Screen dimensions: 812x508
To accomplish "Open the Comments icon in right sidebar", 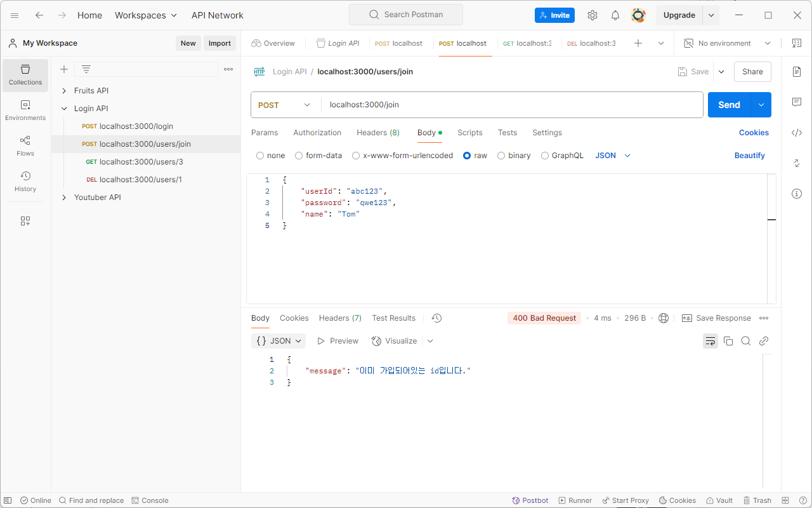I will (x=797, y=102).
